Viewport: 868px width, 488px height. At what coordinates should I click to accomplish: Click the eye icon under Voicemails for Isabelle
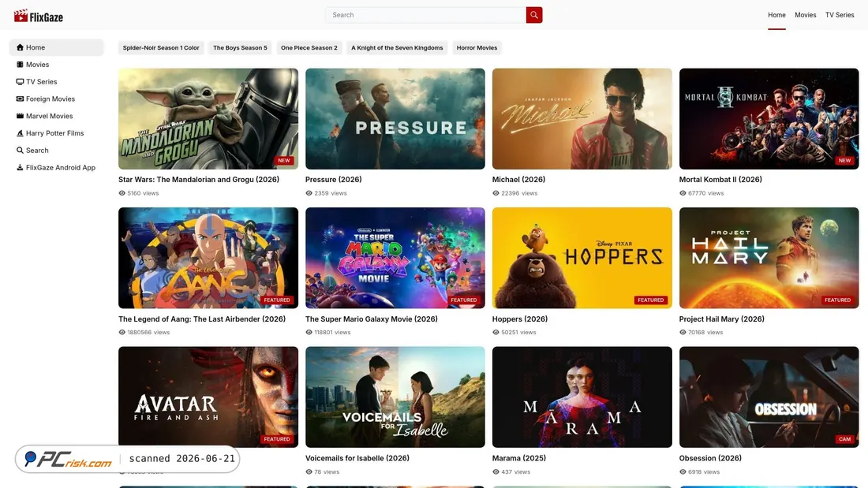pos(309,472)
